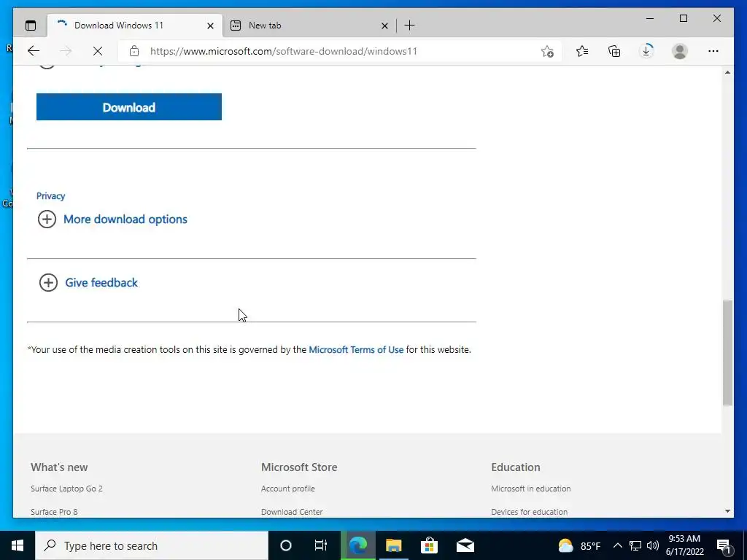
Task: Click the Edge taskbar icon
Action: 357,545
